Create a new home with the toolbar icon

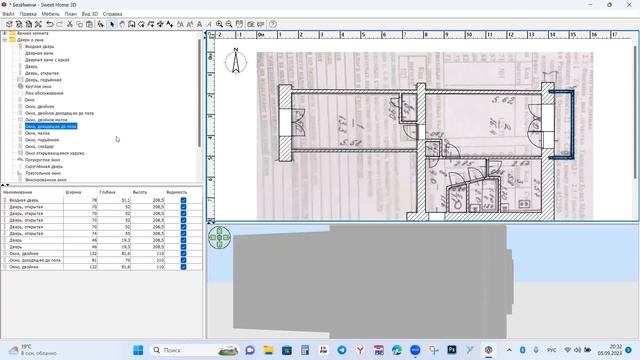pos(9,24)
